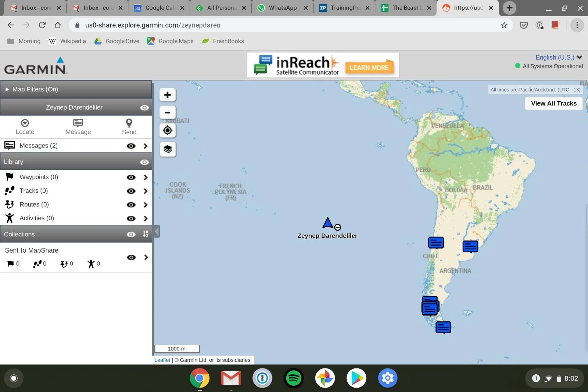Collapse the side panel with the handle
588x392 pixels.
(x=157, y=231)
